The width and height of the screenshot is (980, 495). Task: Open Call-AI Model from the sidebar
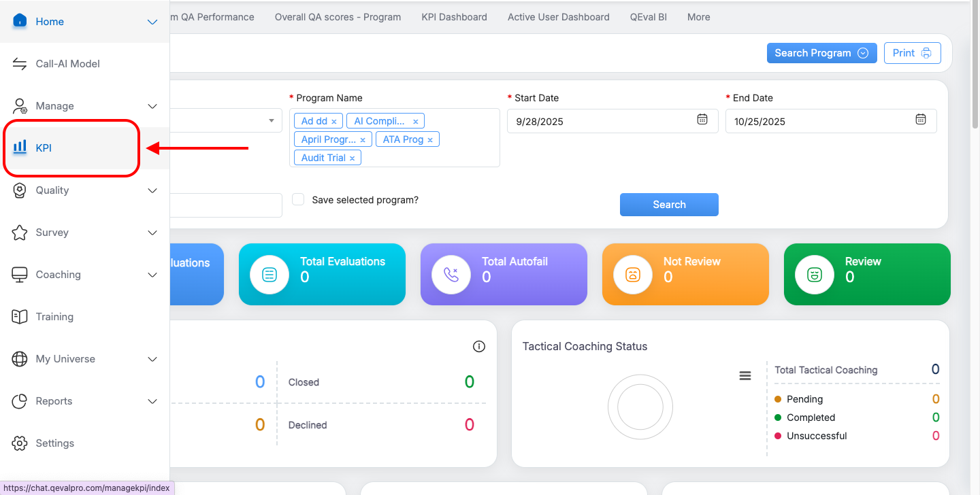pyautogui.click(x=67, y=64)
